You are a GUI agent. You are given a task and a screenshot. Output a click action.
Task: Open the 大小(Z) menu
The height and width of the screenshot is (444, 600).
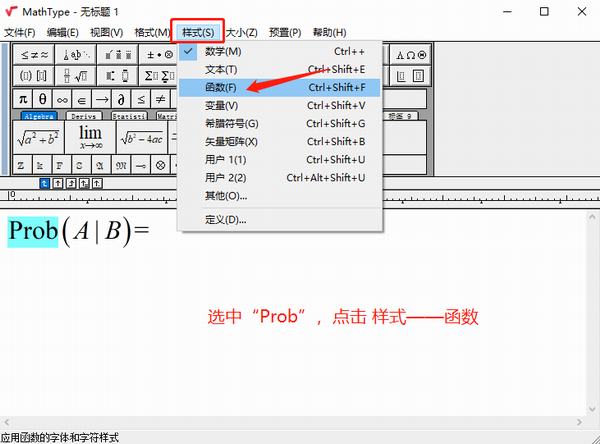[241, 33]
